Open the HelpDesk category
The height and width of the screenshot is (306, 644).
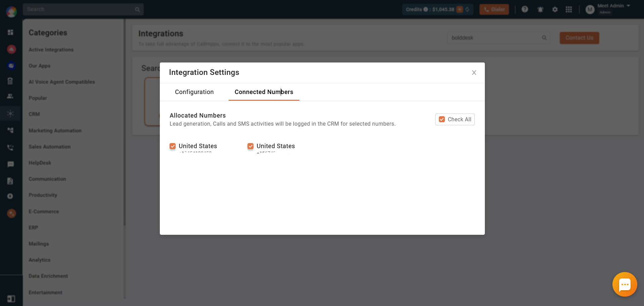[40, 163]
